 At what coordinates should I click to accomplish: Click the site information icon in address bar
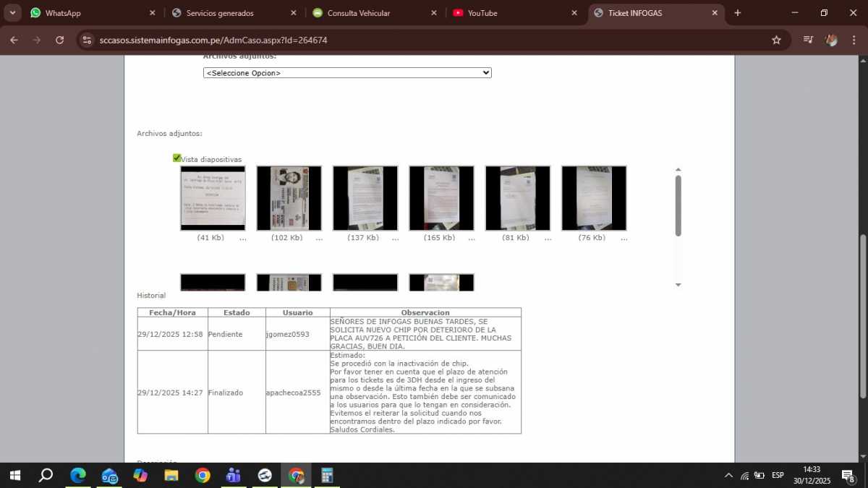[x=87, y=40]
